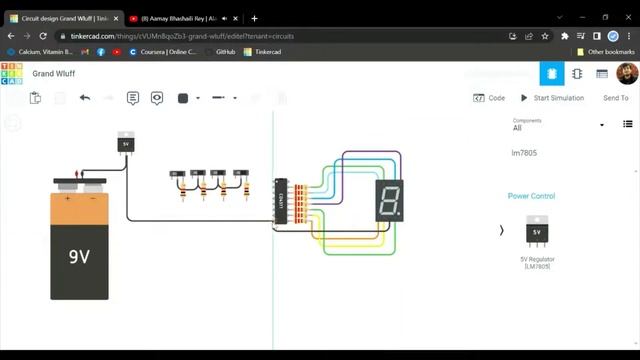
Task: Select the 9V battery on canvas
Action: (80, 240)
